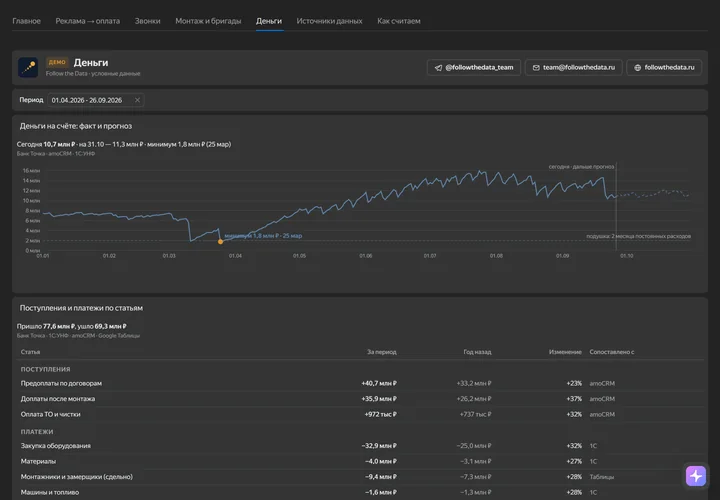Open the @followthedata_team Telegram link
720x500 pixels.
[474, 67]
